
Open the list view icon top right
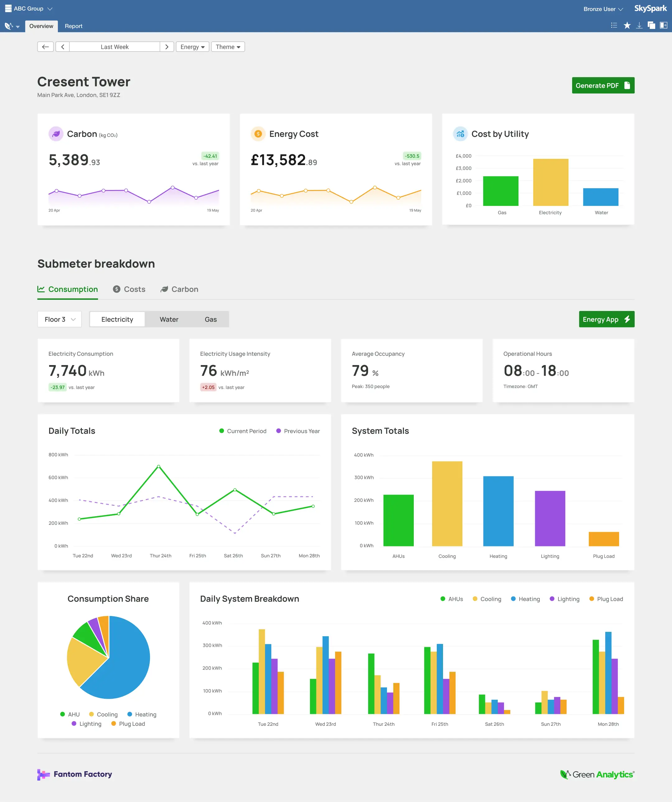(614, 25)
